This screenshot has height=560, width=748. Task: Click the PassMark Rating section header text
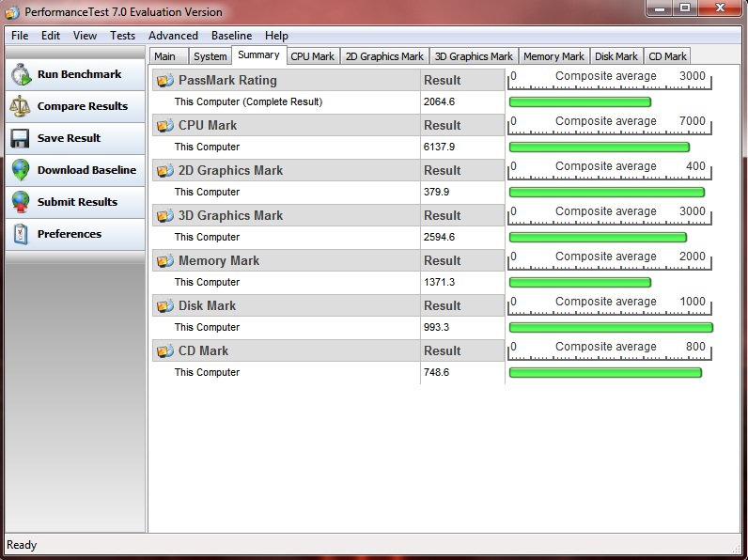point(227,80)
